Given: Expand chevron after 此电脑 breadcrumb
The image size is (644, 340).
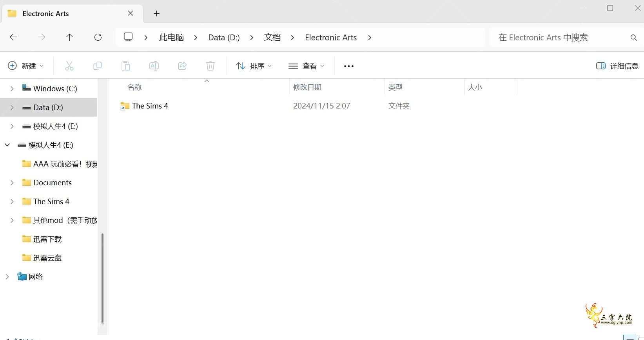Looking at the screenshot, I should click(x=196, y=38).
